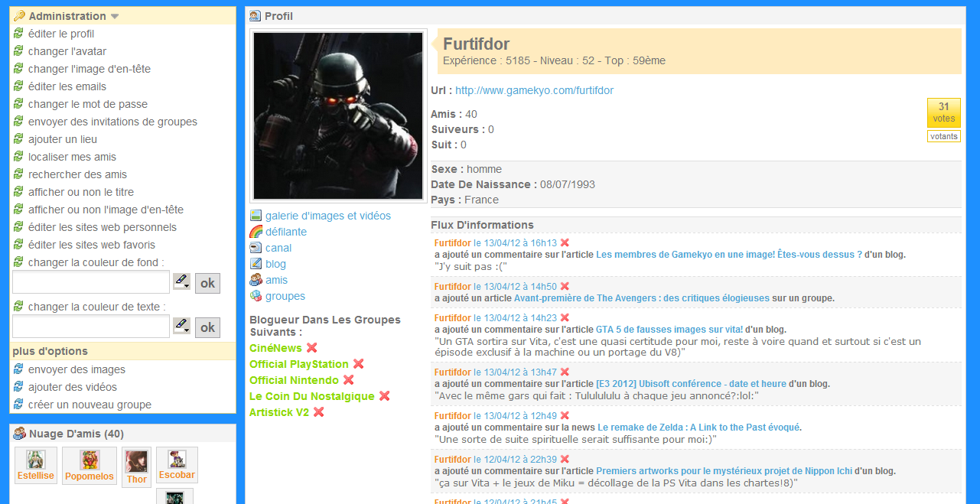Delete the 13/04/12 14h50 feed entry
Screen dimensions: 980x504
tap(565, 286)
